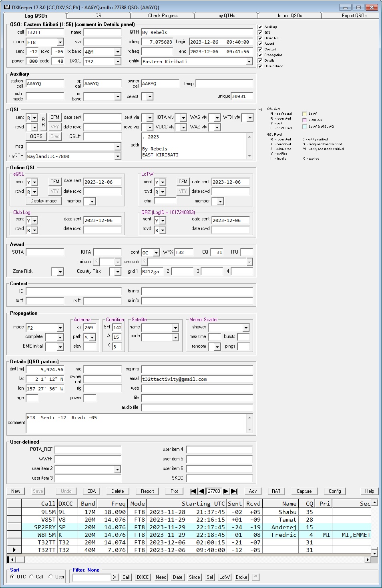The width and height of the screenshot is (382, 588).
Task: Click the right arrow of the log grid horizontal scrollbar
Action: coord(368,560)
